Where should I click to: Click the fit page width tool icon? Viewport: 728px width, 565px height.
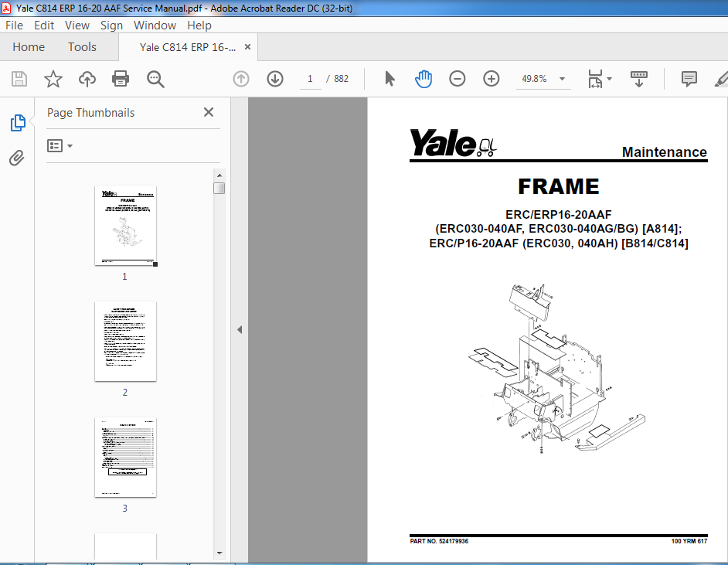click(x=595, y=79)
